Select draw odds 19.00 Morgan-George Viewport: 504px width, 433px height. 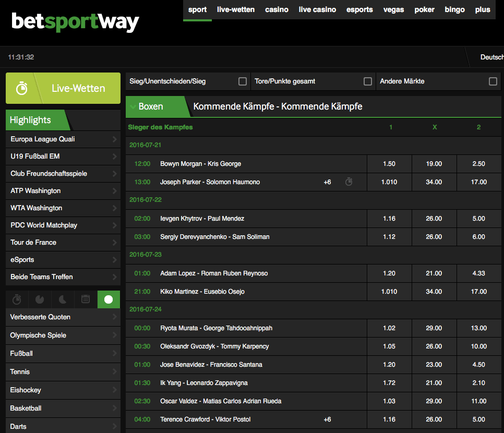434,164
